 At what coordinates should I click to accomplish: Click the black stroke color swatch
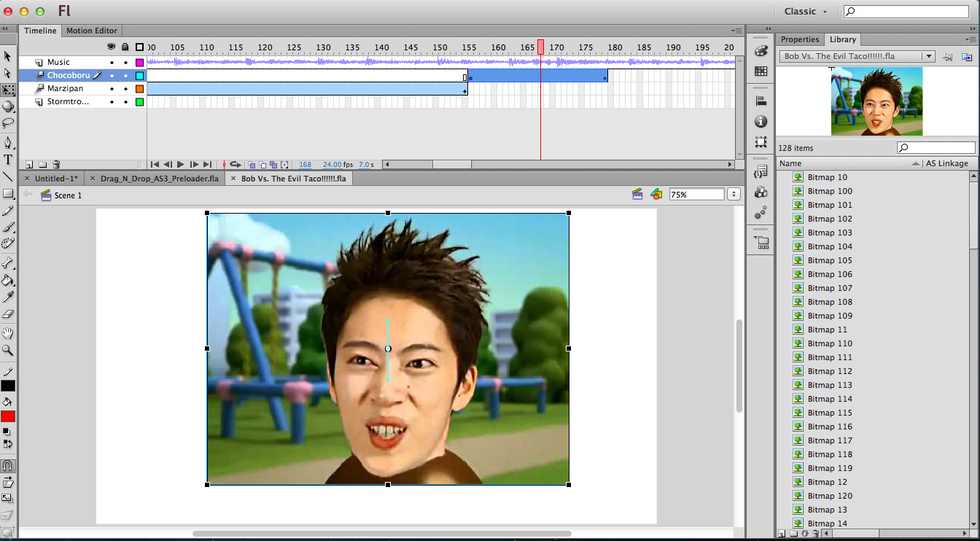(8, 386)
